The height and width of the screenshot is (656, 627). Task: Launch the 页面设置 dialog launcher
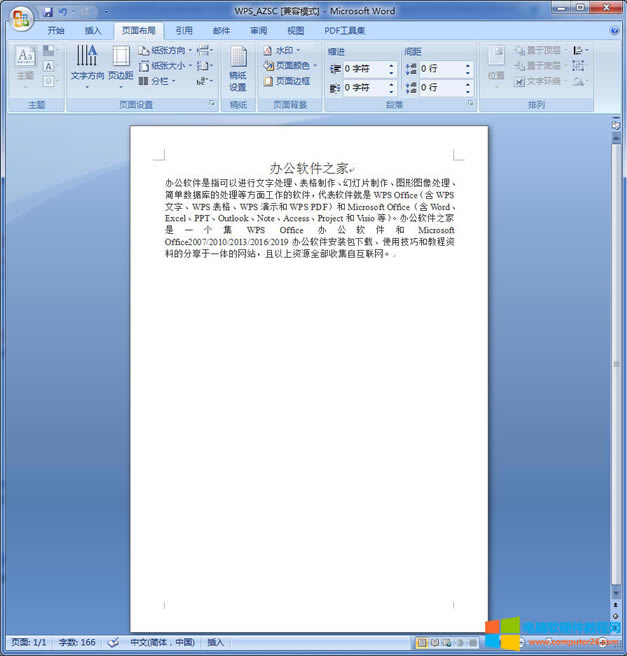click(x=212, y=103)
